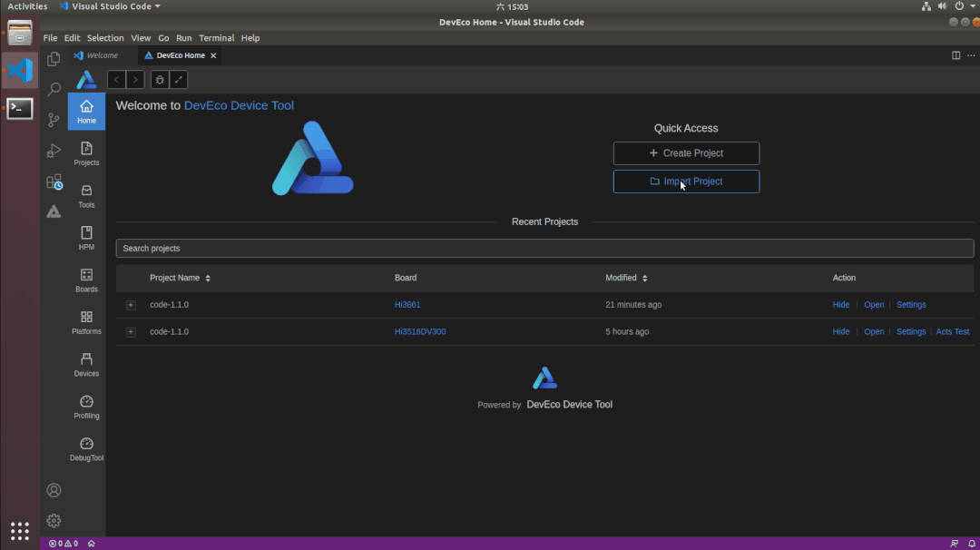Image resolution: width=980 pixels, height=550 pixels.
Task: Open Run and Debug view
Action: 54,150
